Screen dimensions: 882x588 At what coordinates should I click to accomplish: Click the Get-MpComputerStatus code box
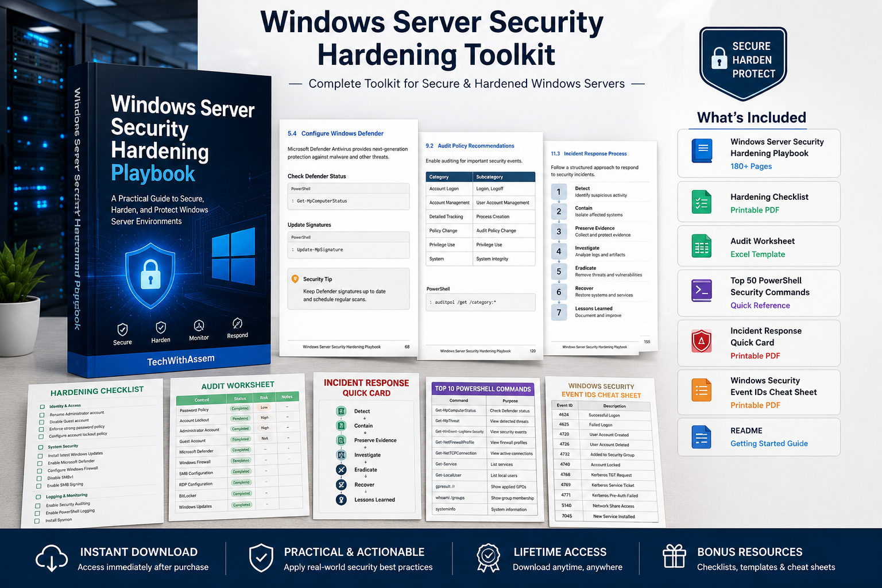click(x=349, y=197)
